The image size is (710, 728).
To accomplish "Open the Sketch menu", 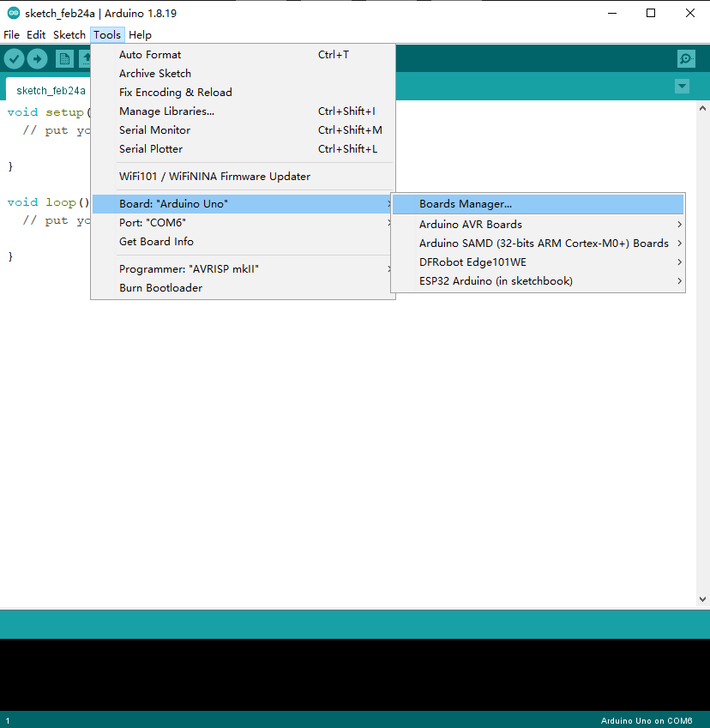I will tap(69, 35).
